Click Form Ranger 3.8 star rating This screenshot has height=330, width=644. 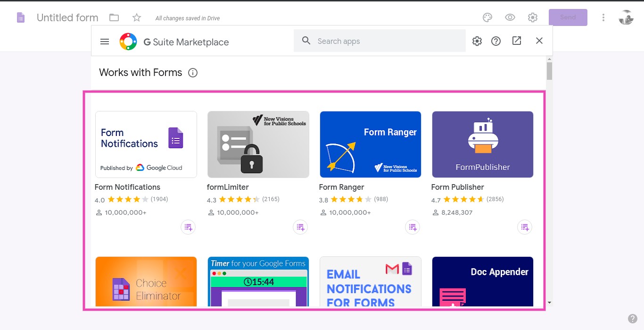point(351,199)
